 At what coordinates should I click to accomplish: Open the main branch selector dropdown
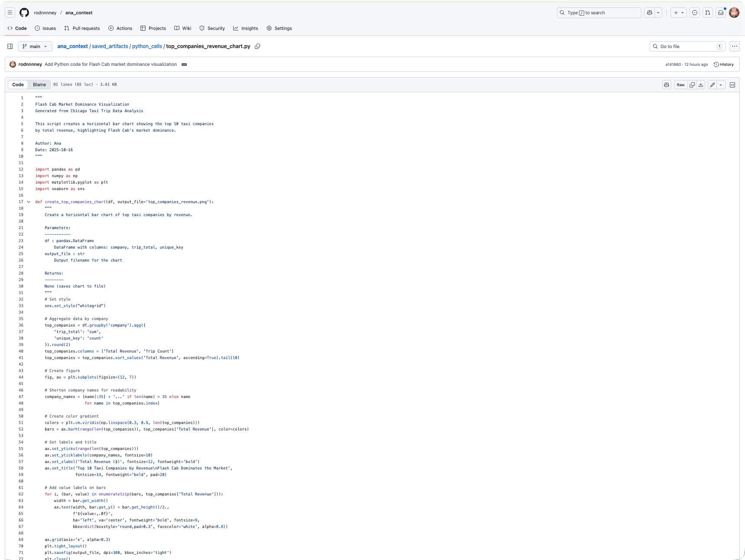click(35, 46)
